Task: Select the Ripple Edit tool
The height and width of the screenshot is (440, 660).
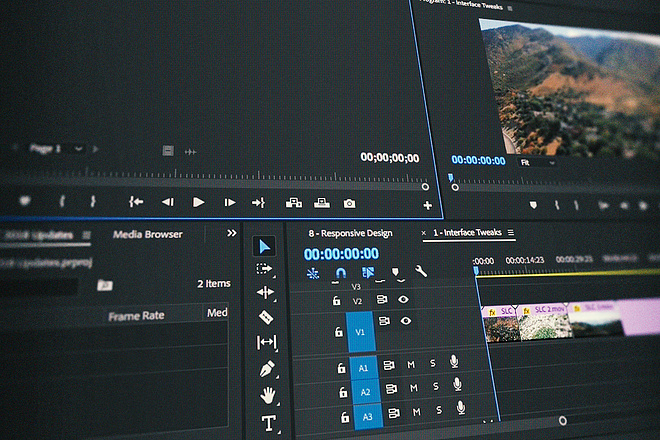Action: pyautogui.click(x=265, y=292)
